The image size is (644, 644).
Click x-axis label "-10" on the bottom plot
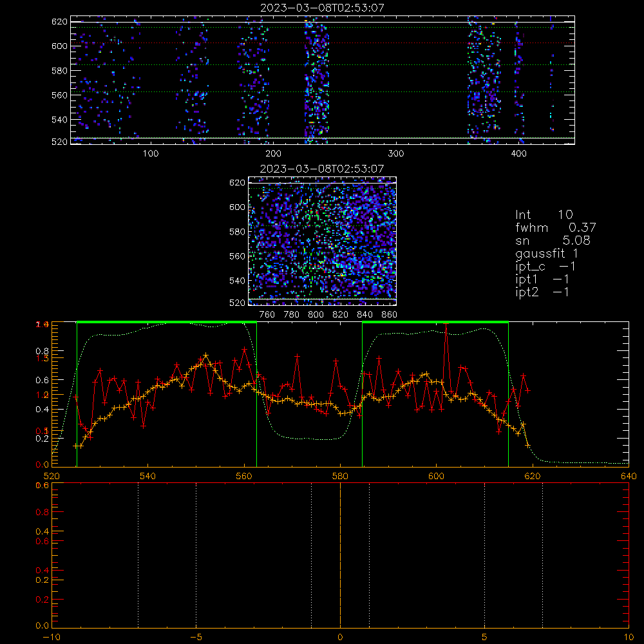(52, 638)
